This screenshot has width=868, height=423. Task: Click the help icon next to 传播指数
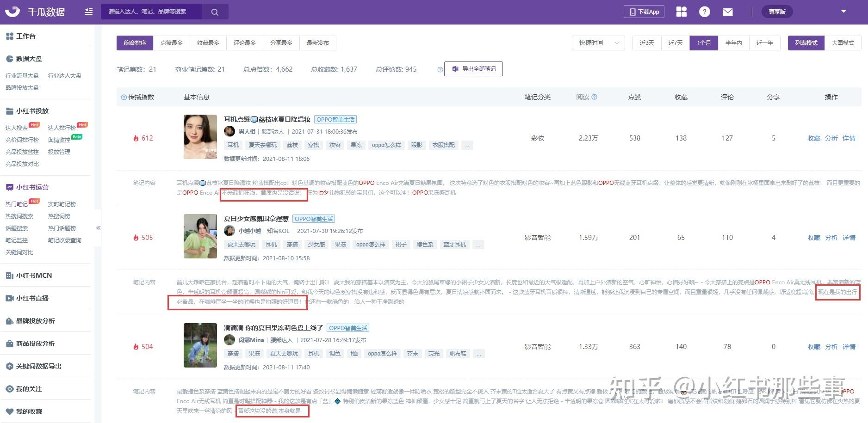tap(124, 98)
